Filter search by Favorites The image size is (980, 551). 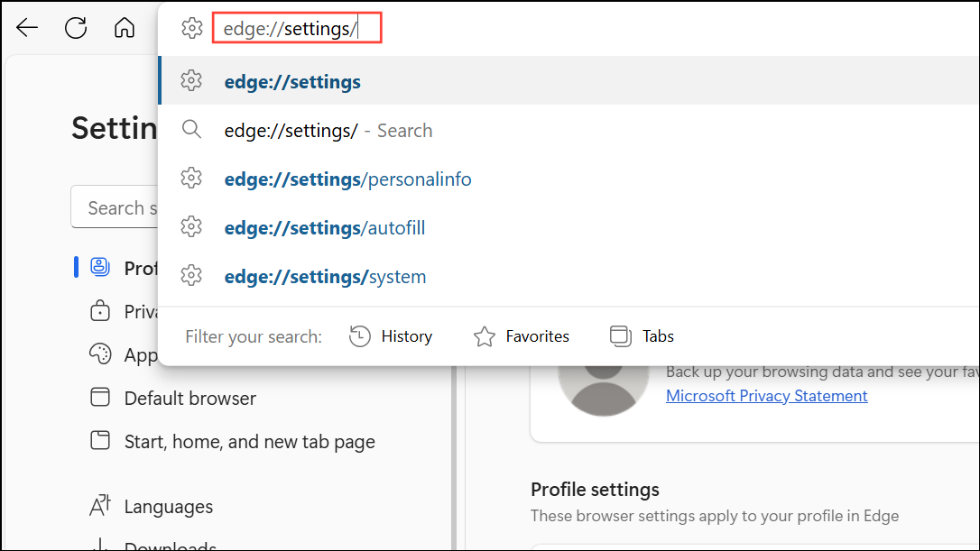pos(522,336)
